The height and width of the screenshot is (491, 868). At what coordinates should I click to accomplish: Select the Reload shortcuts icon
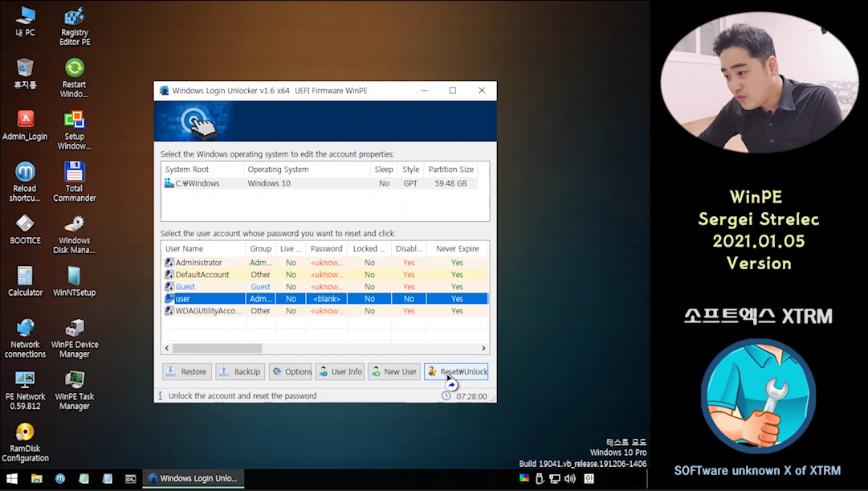(x=25, y=182)
